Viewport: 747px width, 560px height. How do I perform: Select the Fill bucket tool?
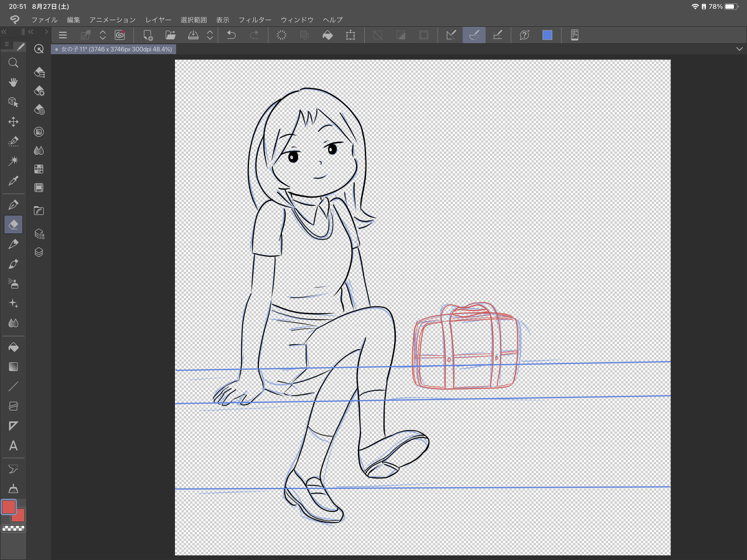point(13,347)
